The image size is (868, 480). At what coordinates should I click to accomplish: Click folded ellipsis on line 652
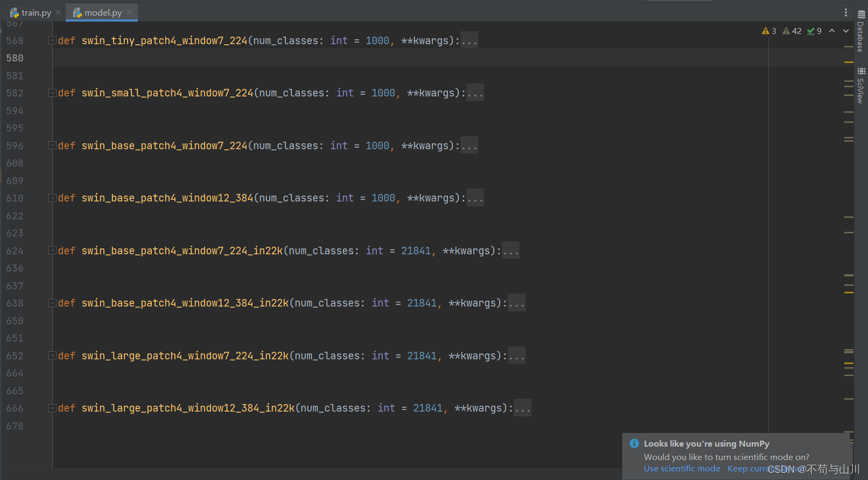coord(516,356)
